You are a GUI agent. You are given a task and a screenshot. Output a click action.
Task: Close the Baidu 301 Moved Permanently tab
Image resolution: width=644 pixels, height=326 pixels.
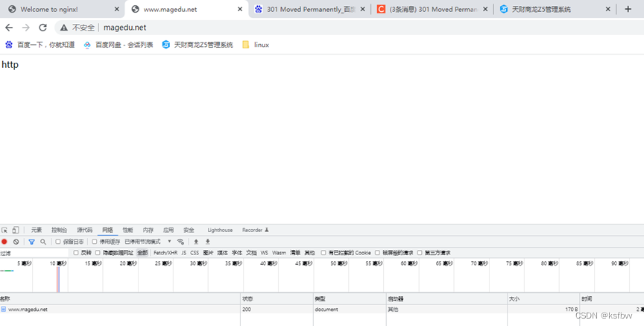(362, 9)
